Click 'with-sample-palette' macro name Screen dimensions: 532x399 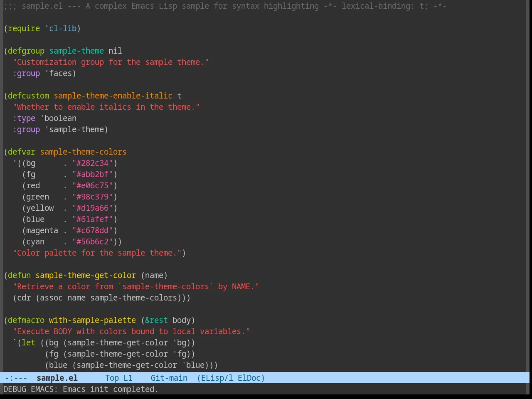[92, 320]
